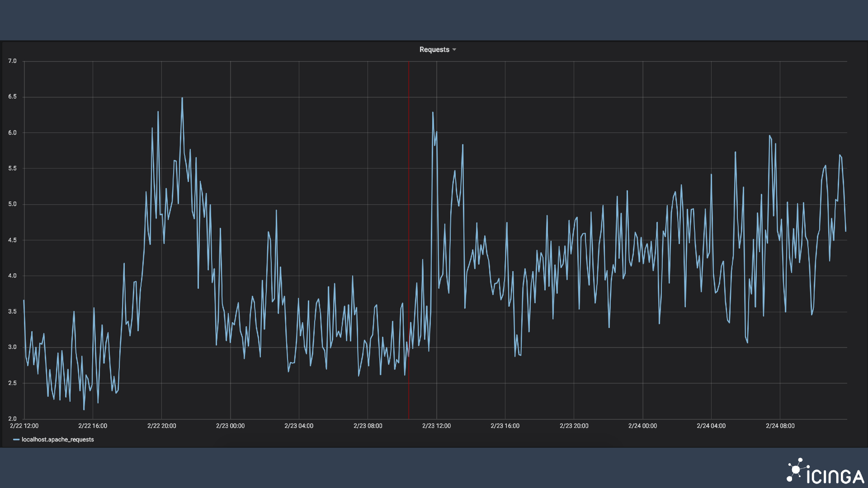Image resolution: width=868 pixels, height=488 pixels.
Task: Click the 7.0 value on Y axis
Action: [12, 61]
